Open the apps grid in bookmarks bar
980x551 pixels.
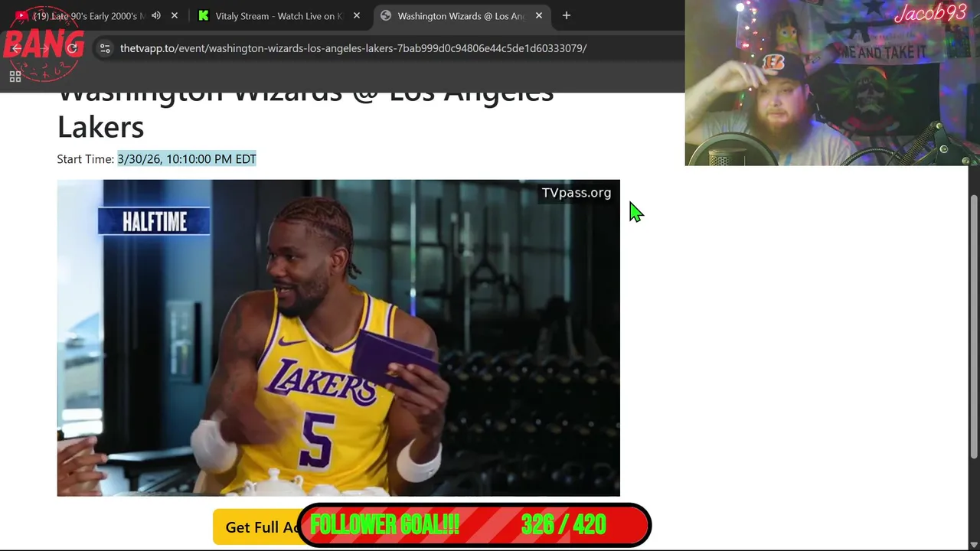[x=15, y=77]
